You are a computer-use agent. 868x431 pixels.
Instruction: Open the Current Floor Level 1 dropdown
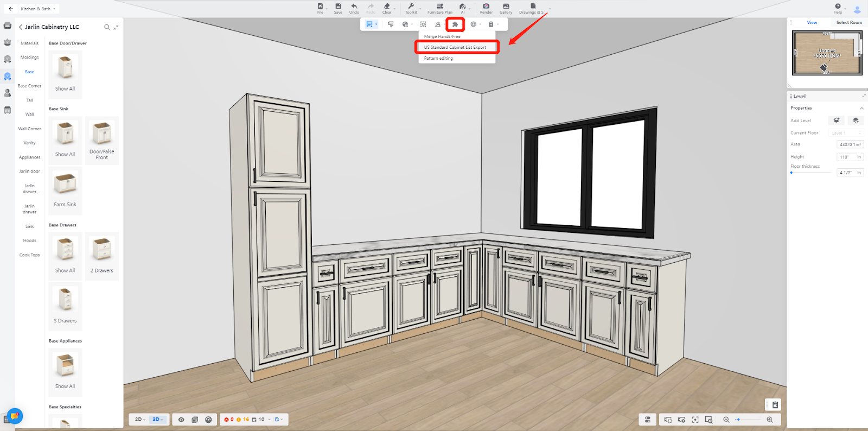(846, 133)
